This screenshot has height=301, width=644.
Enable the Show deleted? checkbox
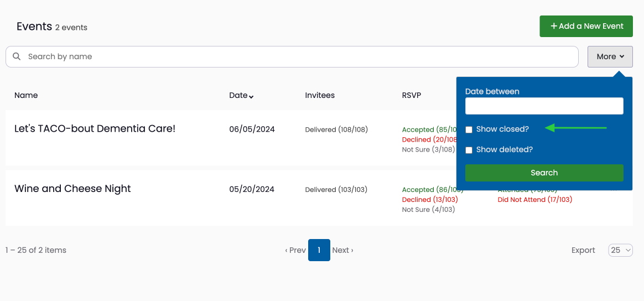[469, 150]
